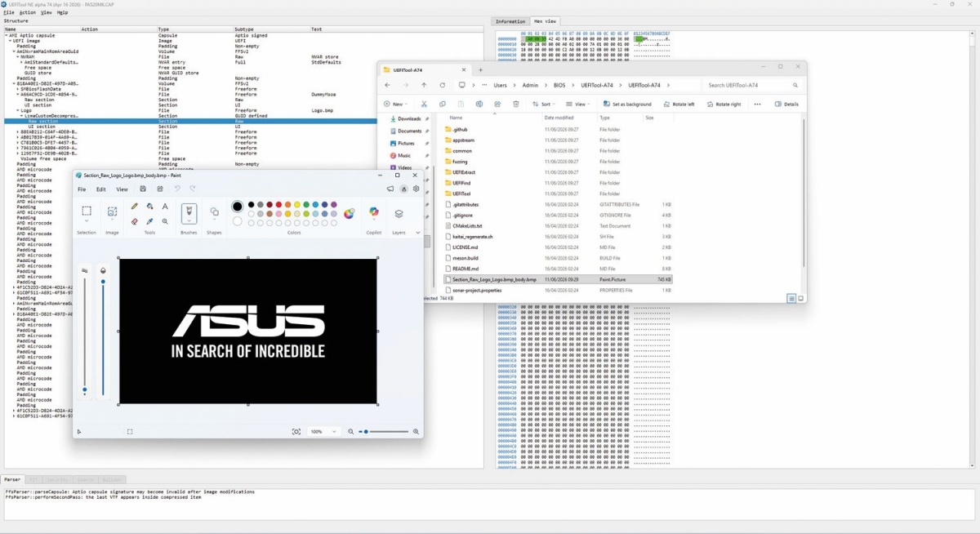Screen dimensions: 980x534
Task: Click Rotate right in File Explorer
Action: [724, 104]
